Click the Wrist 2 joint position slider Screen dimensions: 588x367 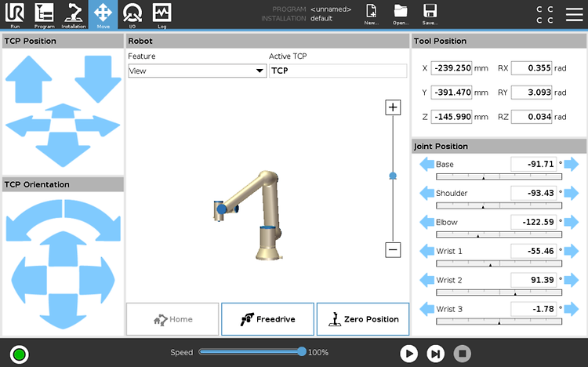499,293
